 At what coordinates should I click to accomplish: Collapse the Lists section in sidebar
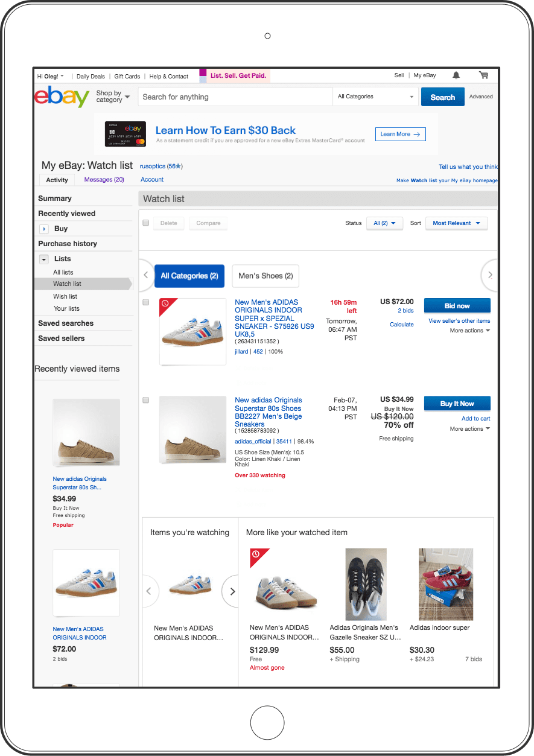[x=43, y=259]
